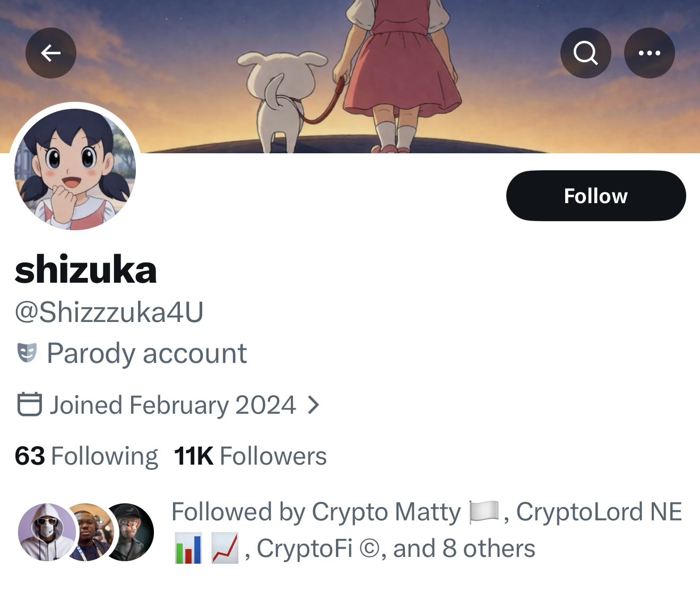Click the red line chart emoji
Viewport: 700px width, 593px height.
pos(224,549)
